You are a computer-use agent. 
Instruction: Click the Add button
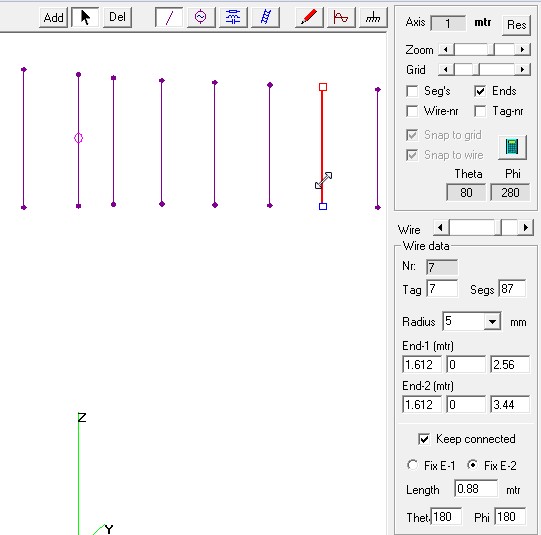53,17
